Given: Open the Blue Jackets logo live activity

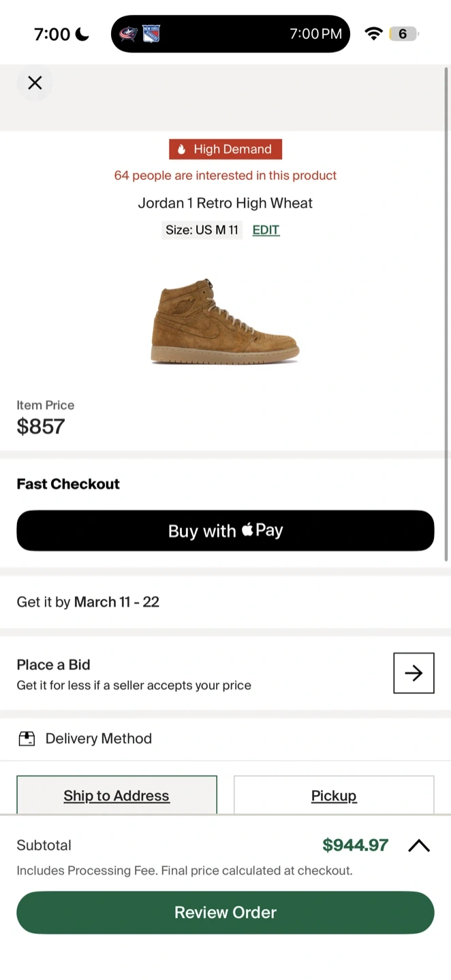Looking at the screenshot, I should [x=128, y=34].
